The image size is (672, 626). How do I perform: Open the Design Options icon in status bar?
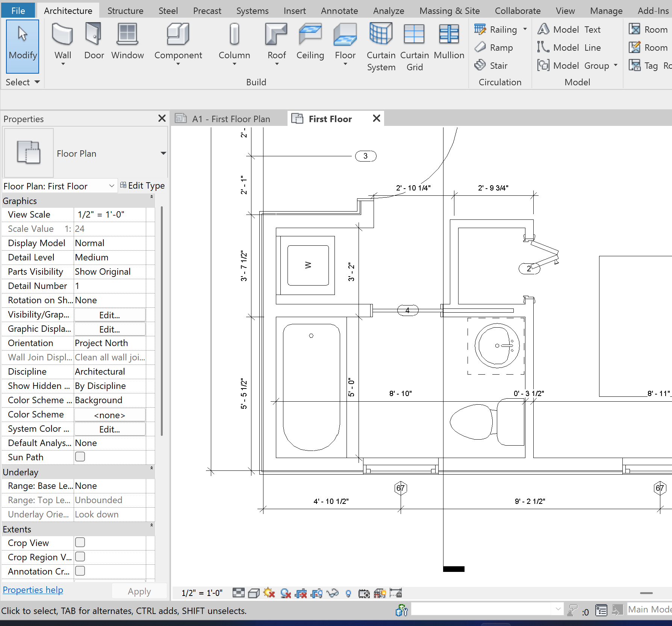pos(601,610)
